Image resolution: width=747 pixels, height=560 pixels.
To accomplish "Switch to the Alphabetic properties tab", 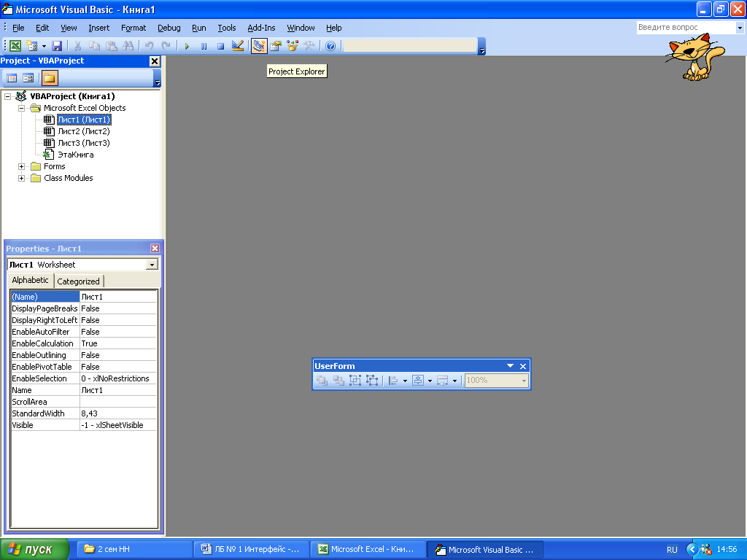I will tap(30, 281).
